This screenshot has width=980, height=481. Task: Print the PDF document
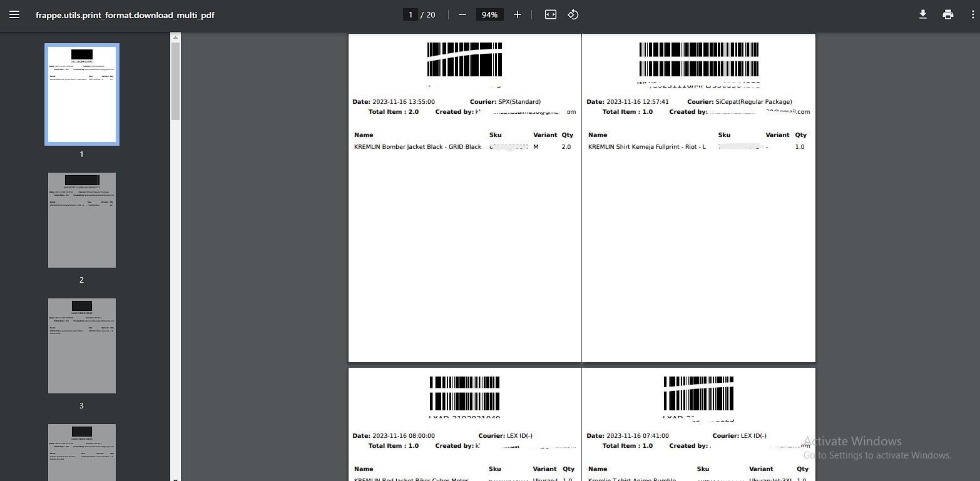948,14
